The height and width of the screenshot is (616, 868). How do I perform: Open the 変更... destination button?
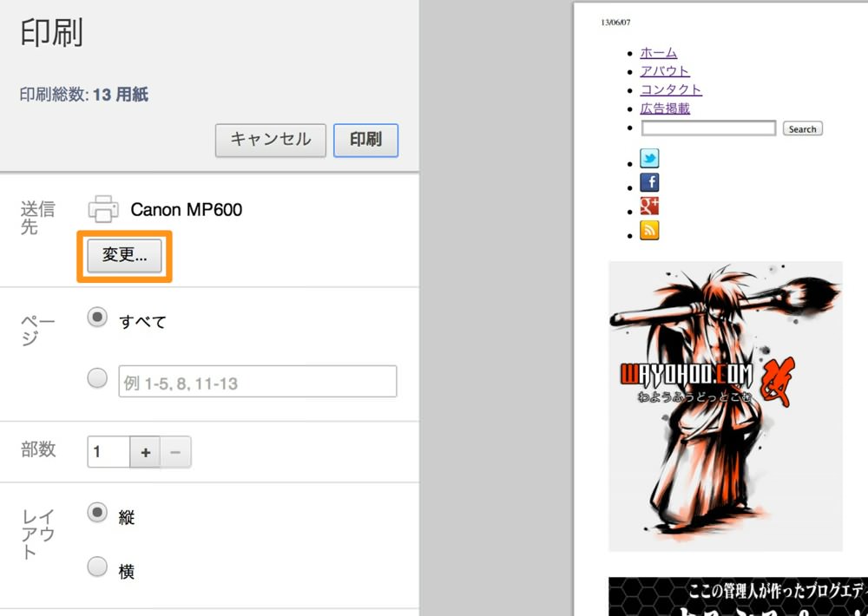(124, 256)
